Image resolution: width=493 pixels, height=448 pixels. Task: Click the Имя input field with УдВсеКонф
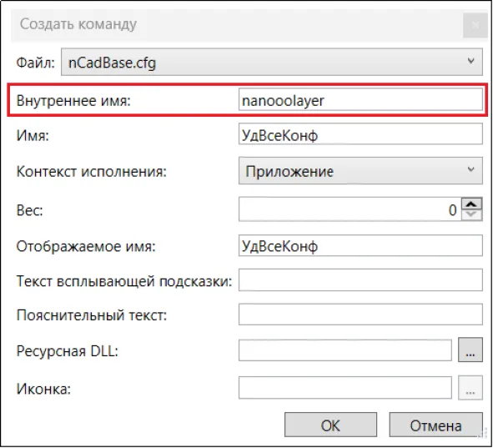coord(360,134)
